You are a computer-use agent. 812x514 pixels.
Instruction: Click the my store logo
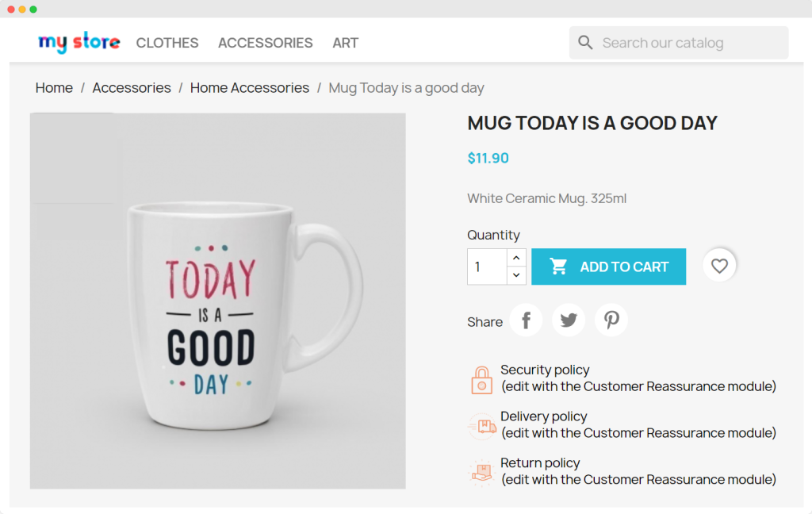(x=79, y=42)
